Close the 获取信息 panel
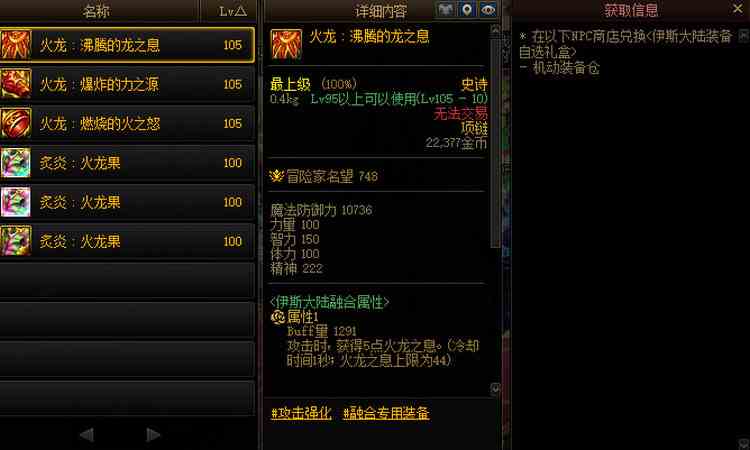The height and width of the screenshot is (450, 750). 738,8
